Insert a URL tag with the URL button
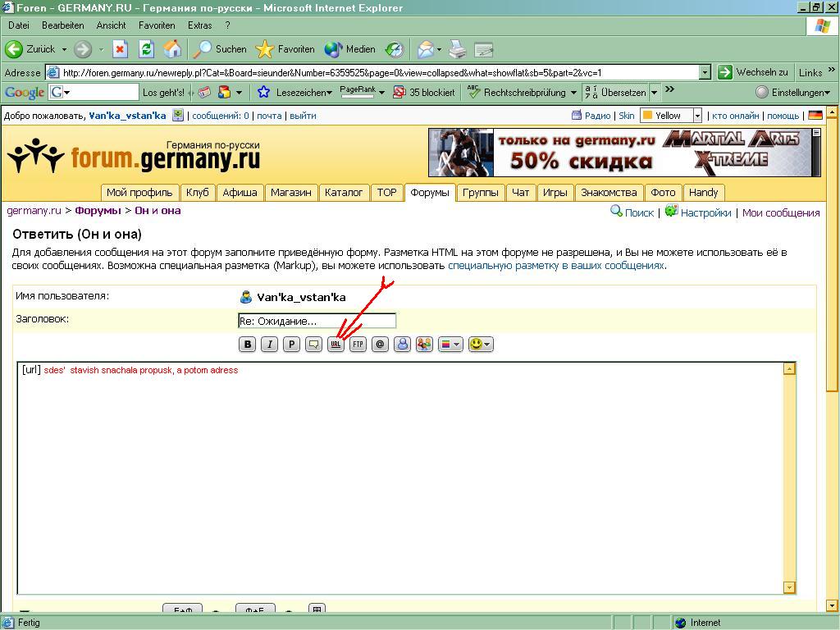The image size is (840, 630). (336, 345)
